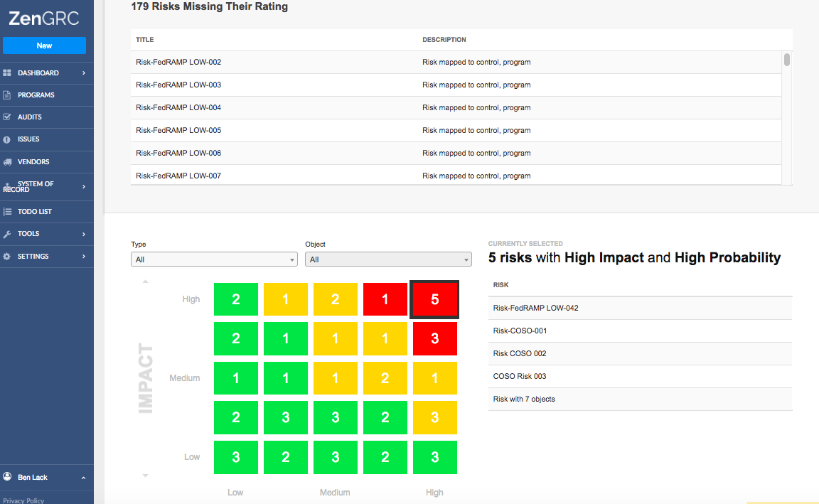Select the red heatmap cell showing 3
Image resolution: width=819 pixels, height=504 pixels.
435,338
